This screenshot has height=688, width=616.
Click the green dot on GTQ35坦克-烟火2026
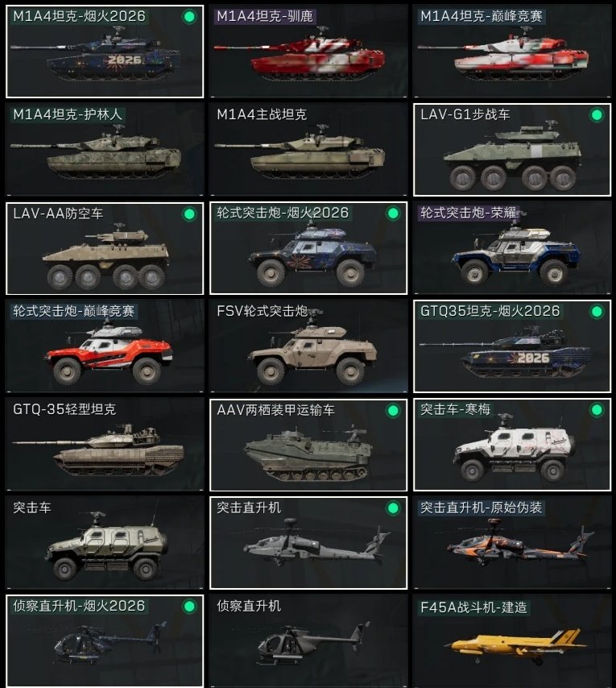(x=597, y=312)
